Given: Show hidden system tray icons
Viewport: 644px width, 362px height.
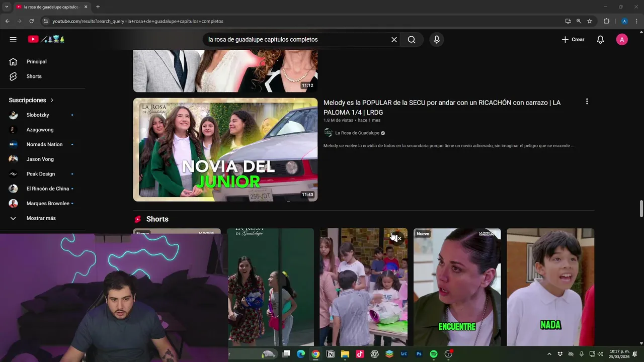Looking at the screenshot, I should [x=549, y=354].
